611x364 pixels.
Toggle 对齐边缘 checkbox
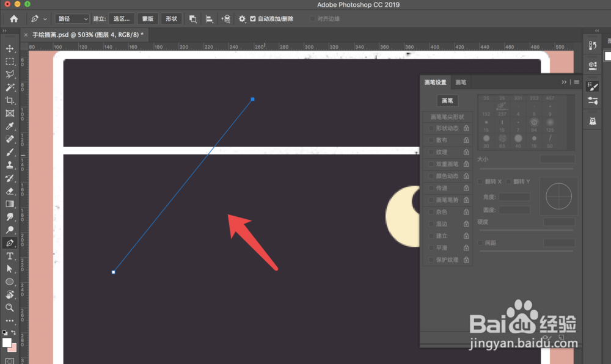click(312, 19)
